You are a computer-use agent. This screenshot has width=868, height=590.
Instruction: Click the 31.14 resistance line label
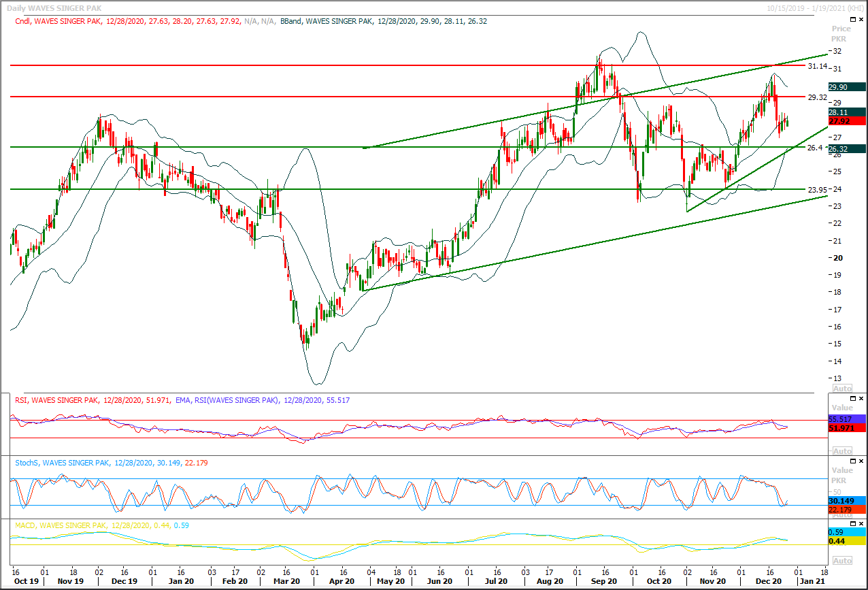[x=817, y=66]
